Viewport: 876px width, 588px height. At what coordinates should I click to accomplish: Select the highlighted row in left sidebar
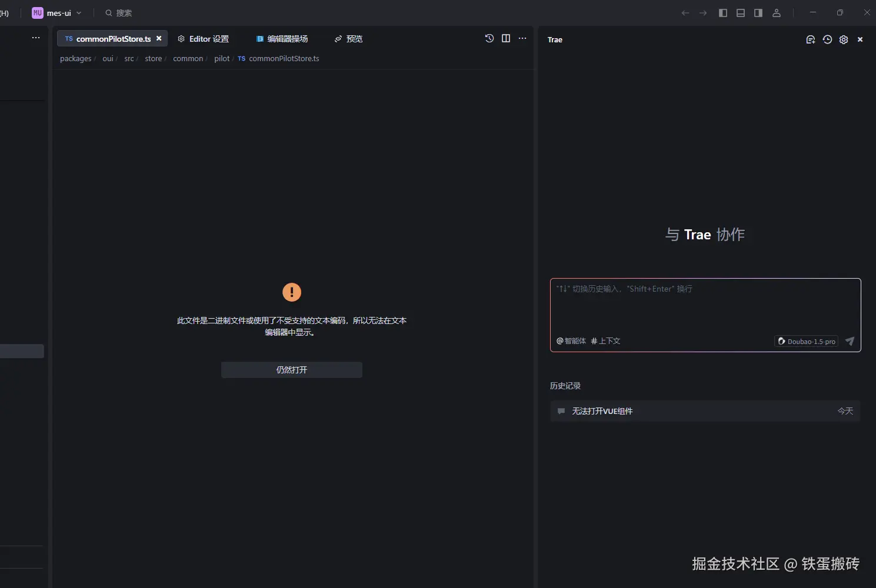pyautogui.click(x=22, y=351)
